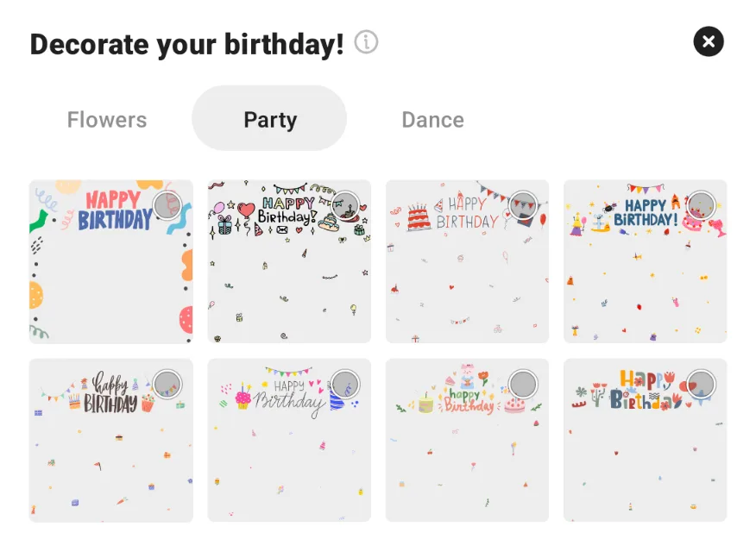Click the avatar circle on the bunting frame
Screen dimensions: 756x539
coord(700,206)
